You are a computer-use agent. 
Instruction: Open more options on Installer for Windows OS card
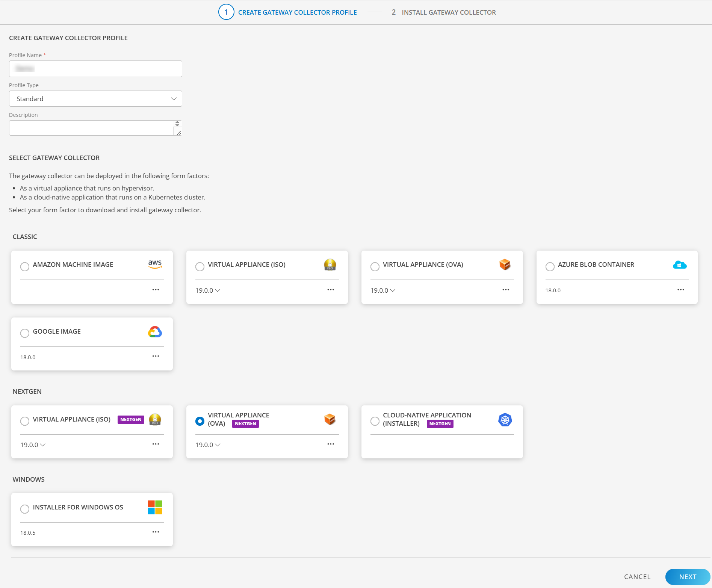point(156,532)
